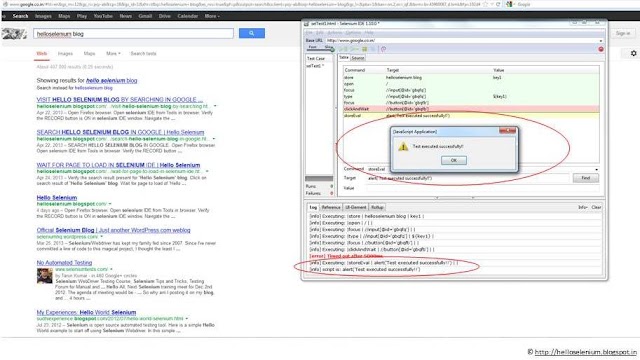Viewport: 640px width, 360px height.
Task: Open 'WAIT FOR PAGE TO LOAD IN SELENIUM IDE' result
Action: coord(118,165)
